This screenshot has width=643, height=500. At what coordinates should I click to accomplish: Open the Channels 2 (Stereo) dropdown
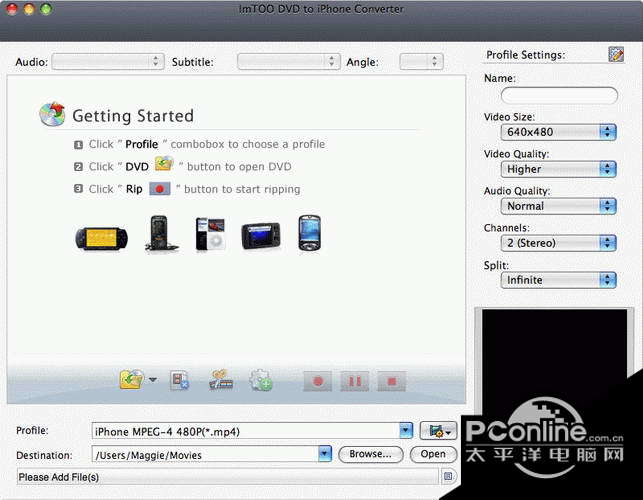(559, 243)
